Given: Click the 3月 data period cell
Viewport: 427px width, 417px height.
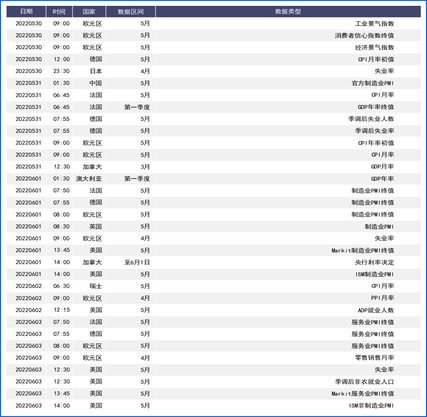Looking at the screenshot, I should [x=145, y=167].
